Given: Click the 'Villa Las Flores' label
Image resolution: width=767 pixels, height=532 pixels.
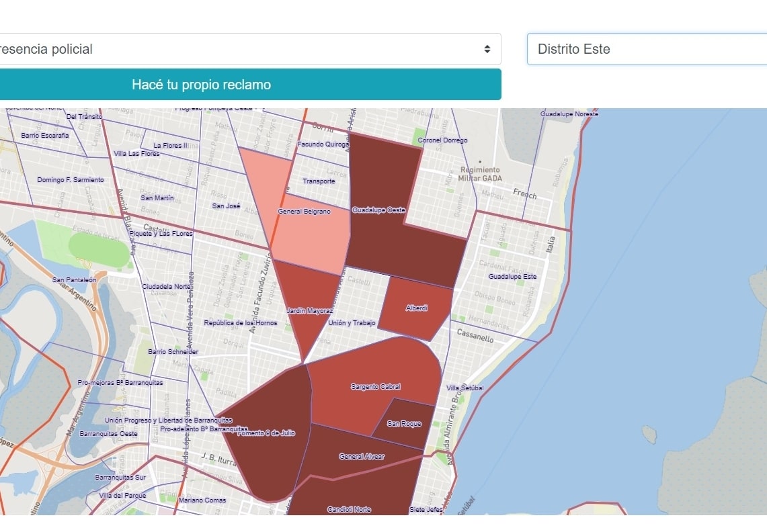Looking at the screenshot, I should [x=136, y=153].
